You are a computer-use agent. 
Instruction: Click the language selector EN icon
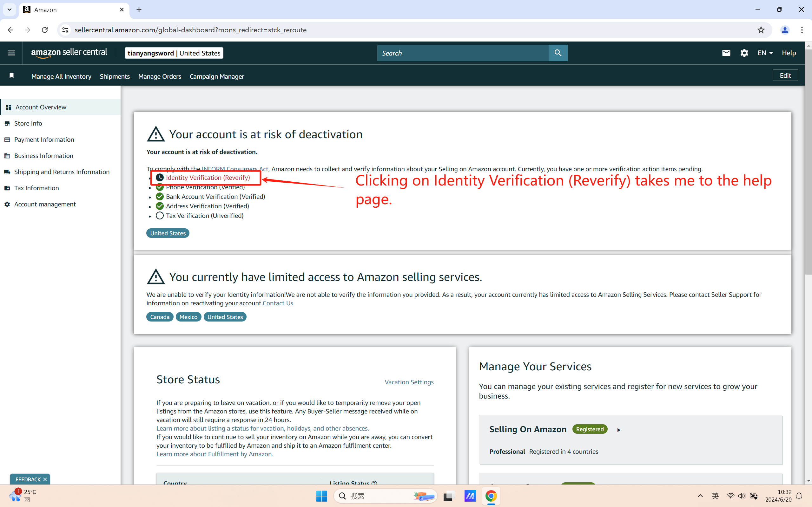(x=764, y=53)
